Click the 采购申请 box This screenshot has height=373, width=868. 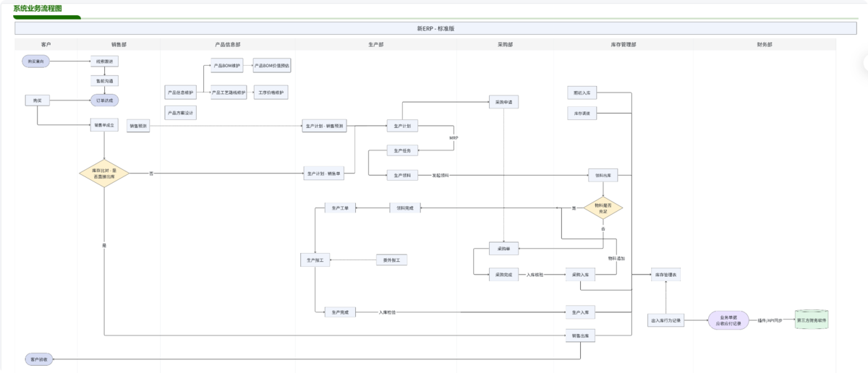click(504, 102)
